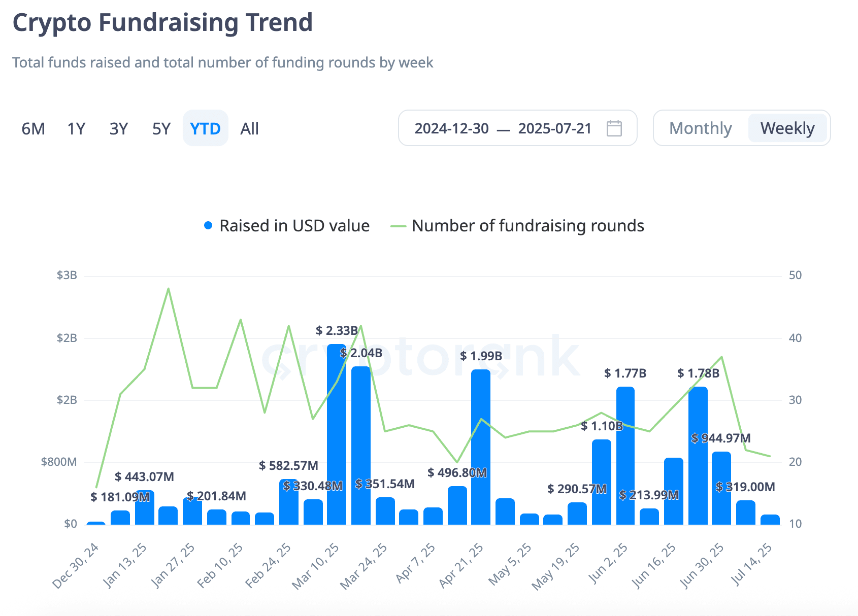This screenshot has height=616, width=858.
Task: Click the $582.57M bar for Feb 24
Action: [x=289, y=502]
